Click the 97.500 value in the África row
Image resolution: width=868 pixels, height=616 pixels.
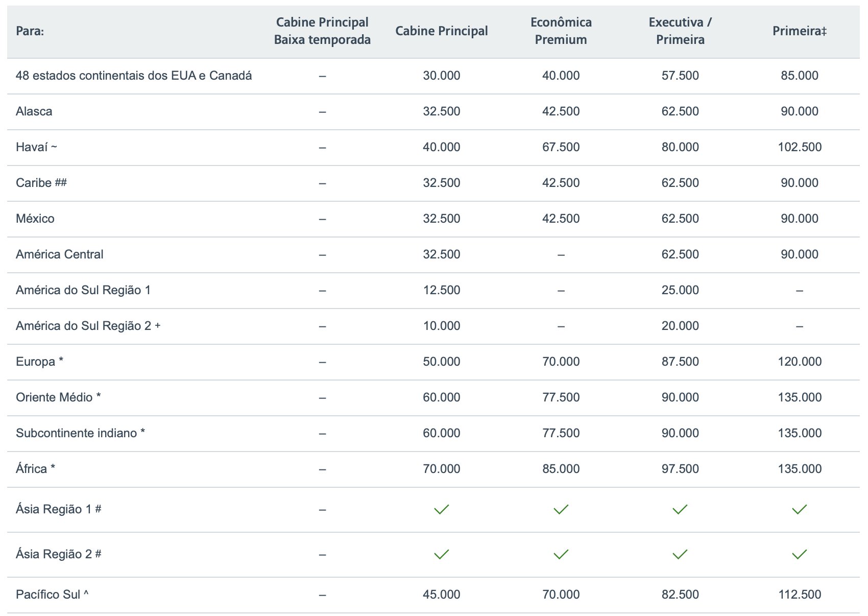tap(680, 469)
